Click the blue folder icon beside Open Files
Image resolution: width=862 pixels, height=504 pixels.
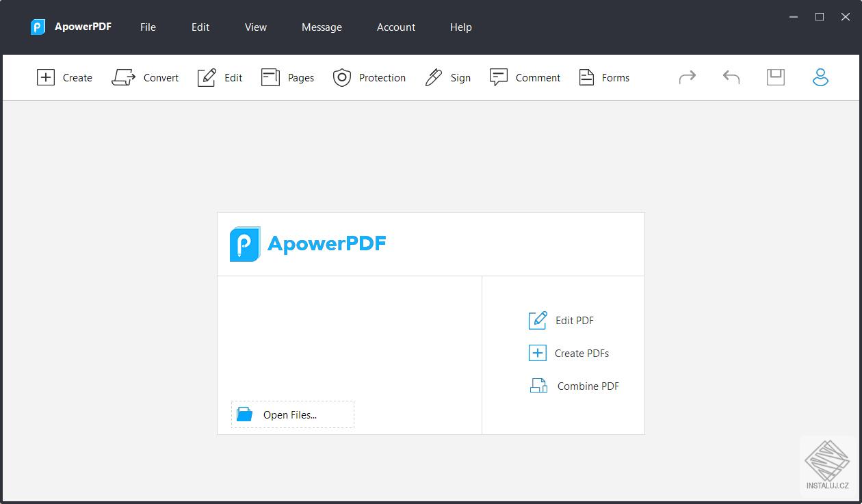(245, 414)
